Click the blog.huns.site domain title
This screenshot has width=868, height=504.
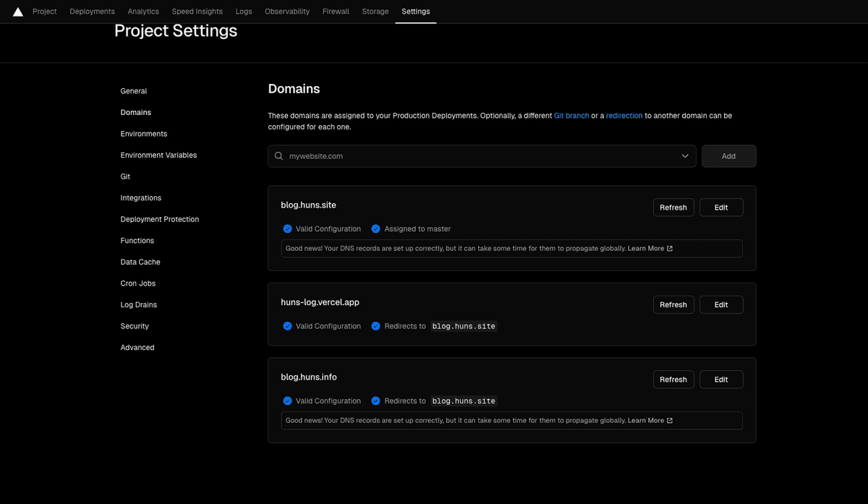point(308,205)
